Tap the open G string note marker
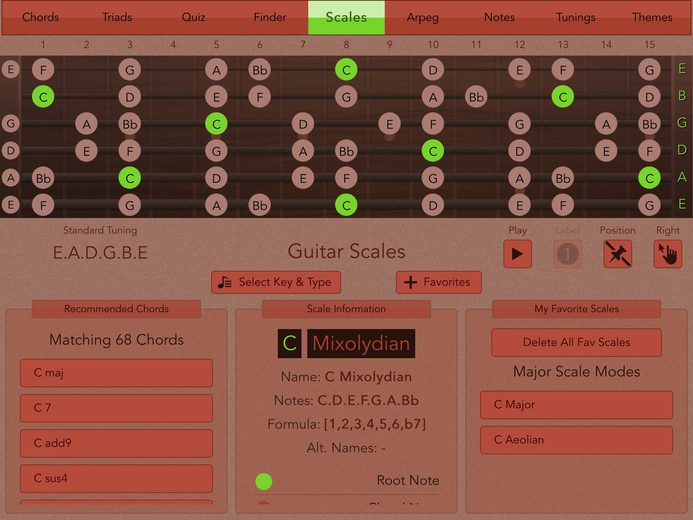 (11, 123)
